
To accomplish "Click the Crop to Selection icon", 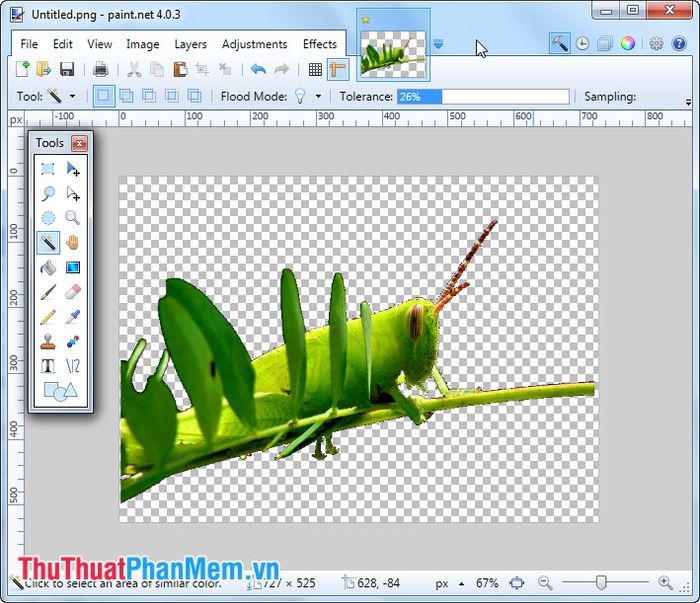I will pyautogui.click(x=202, y=69).
